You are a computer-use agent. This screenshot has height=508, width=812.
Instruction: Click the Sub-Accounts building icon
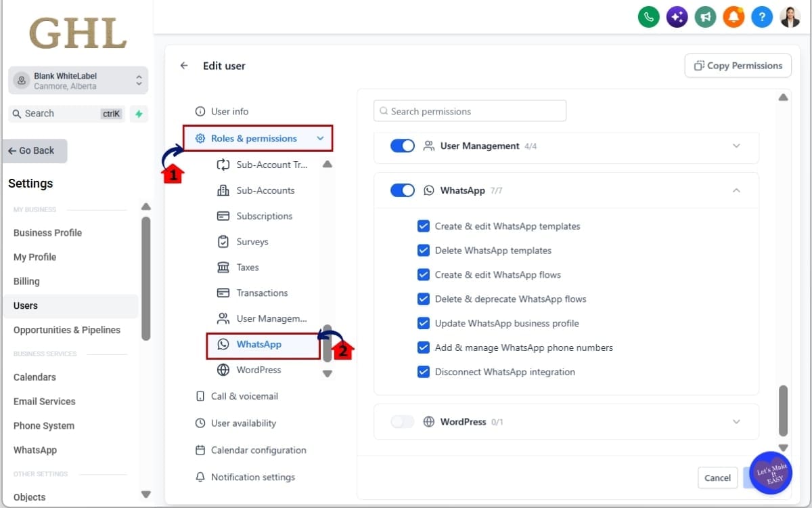point(223,190)
